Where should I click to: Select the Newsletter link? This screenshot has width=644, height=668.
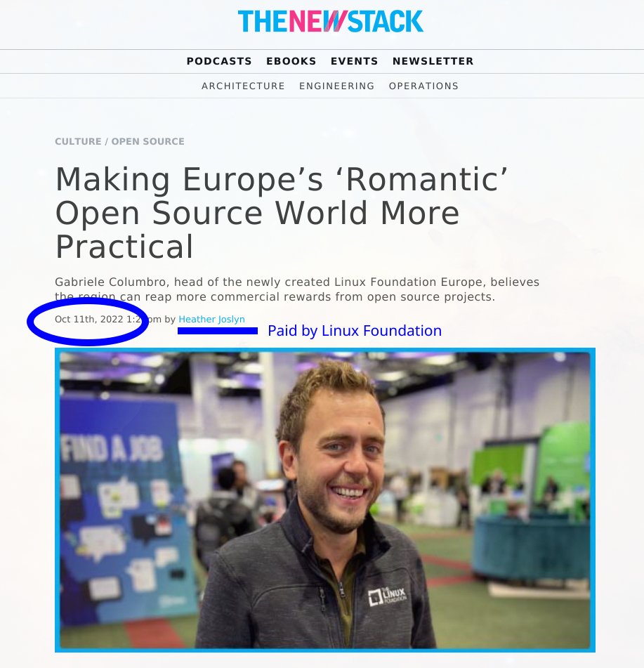(433, 61)
